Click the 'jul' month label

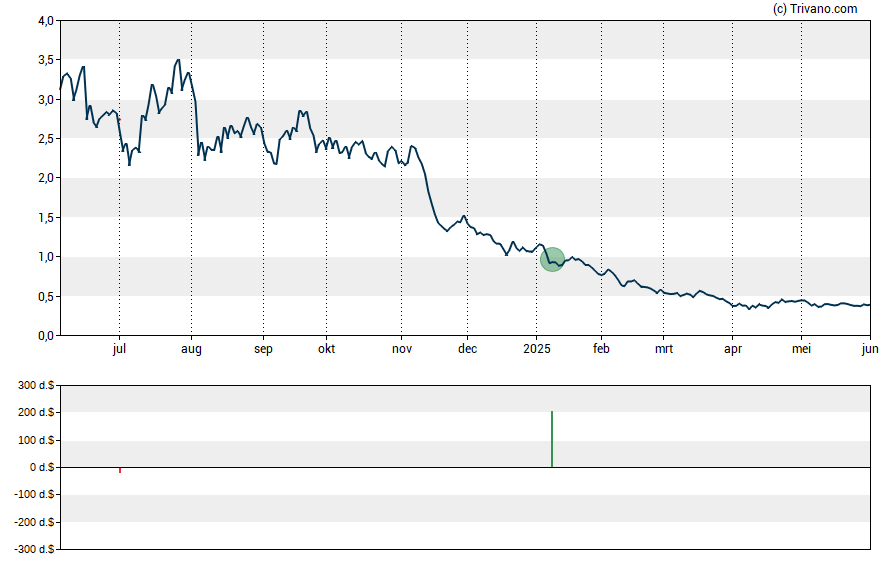click(119, 349)
